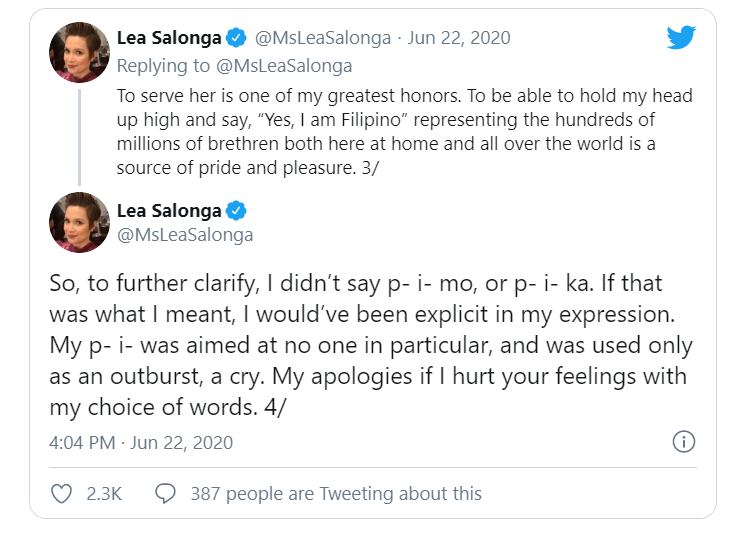The height and width of the screenshot is (533, 744).
Task: Open the main tweet text ending 4/
Action: pos(371,345)
